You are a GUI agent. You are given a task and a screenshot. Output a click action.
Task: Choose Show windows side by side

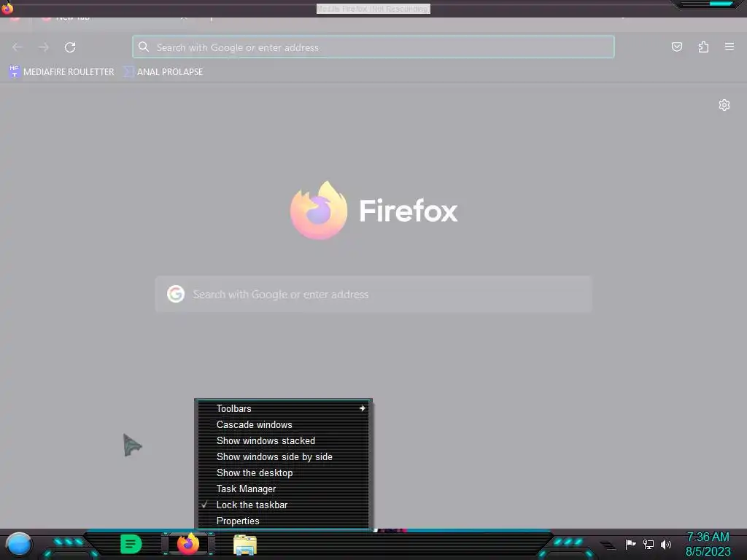pyautogui.click(x=284, y=457)
